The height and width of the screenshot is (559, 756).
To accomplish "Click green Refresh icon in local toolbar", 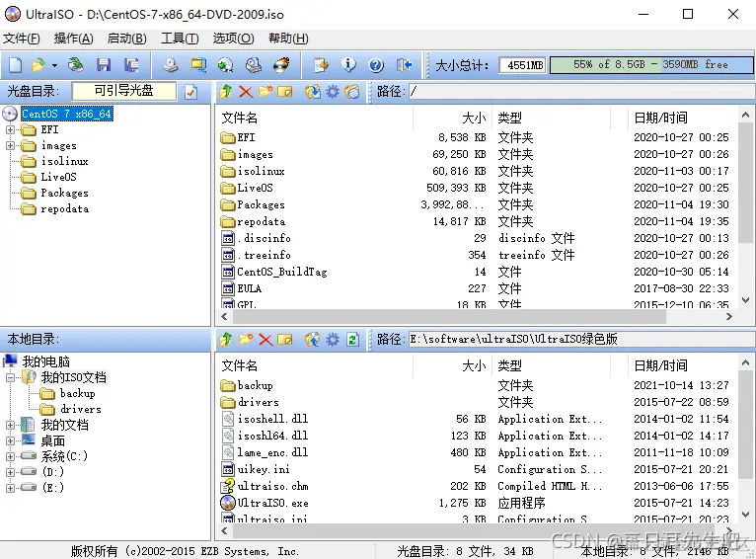I will pyautogui.click(x=352, y=340).
